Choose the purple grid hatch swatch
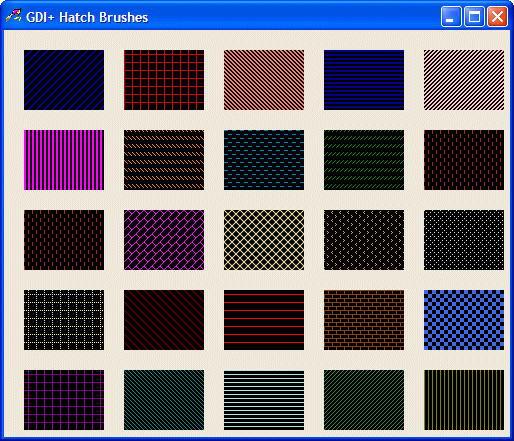Viewport: 514px width, 441px height. coord(64,400)
